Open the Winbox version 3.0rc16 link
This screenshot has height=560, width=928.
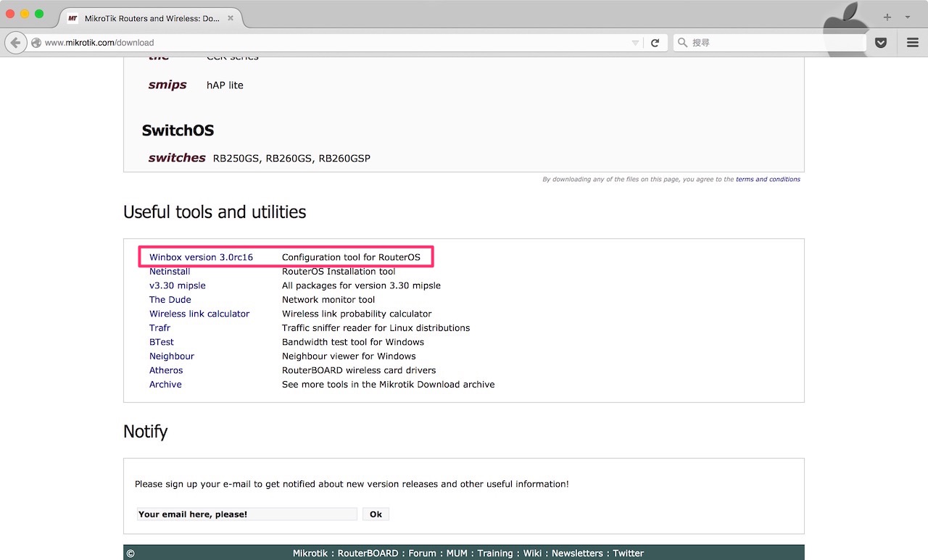point(201,257)
